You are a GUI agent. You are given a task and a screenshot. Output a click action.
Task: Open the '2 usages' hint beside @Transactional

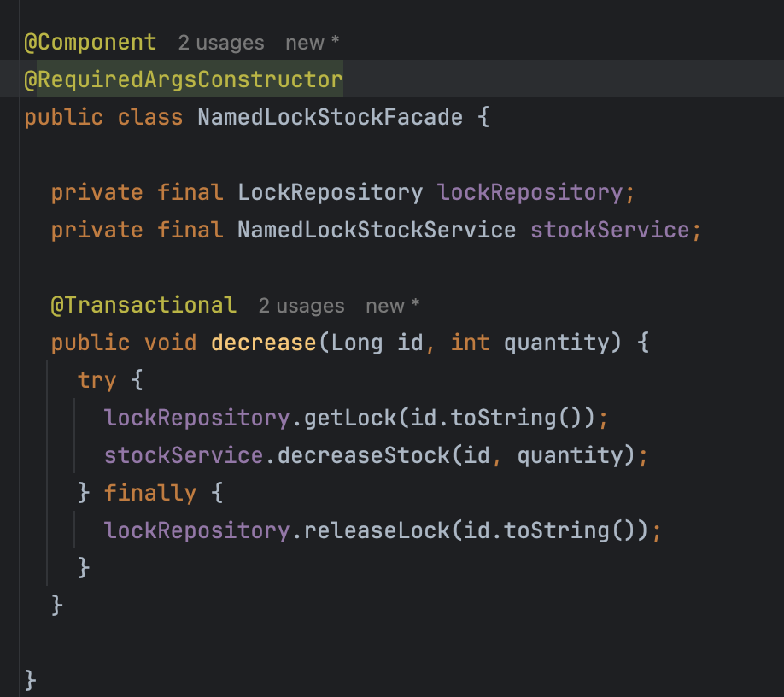point(301,306)
